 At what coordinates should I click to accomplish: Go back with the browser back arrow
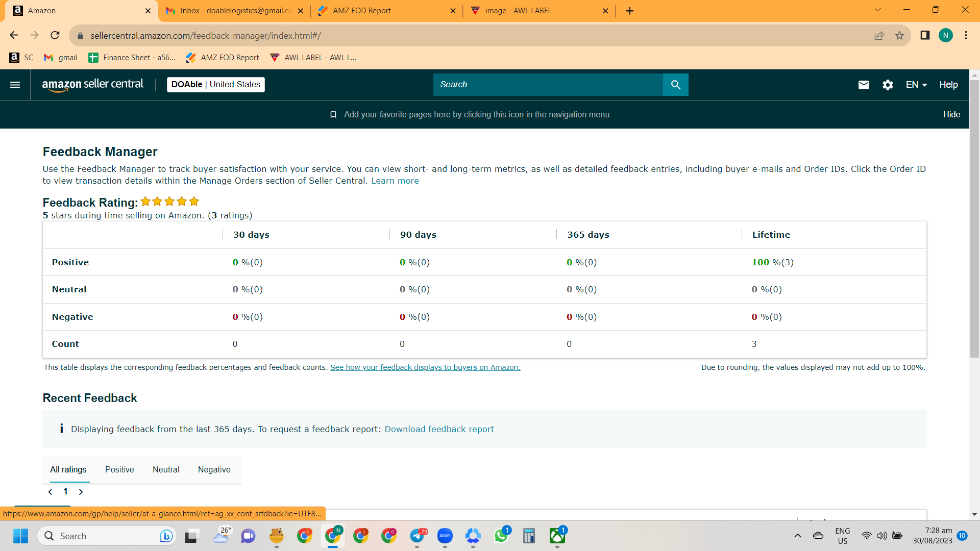click(x=14, y=35)
